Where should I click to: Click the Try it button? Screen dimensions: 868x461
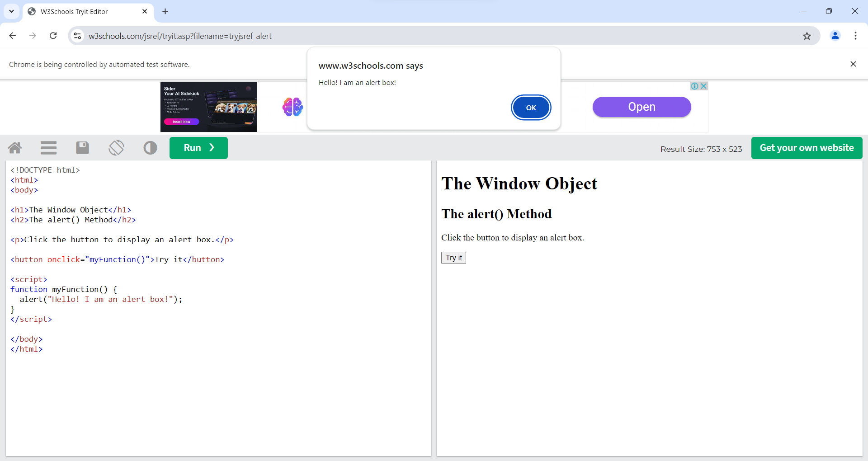tap(453, 258)
